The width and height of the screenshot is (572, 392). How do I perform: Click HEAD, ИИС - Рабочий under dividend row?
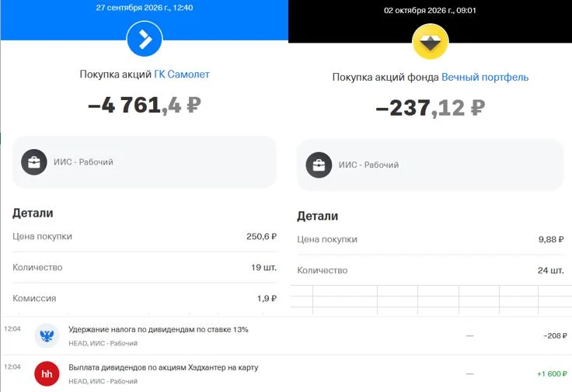pyautogui.click(x=103, y=381)
